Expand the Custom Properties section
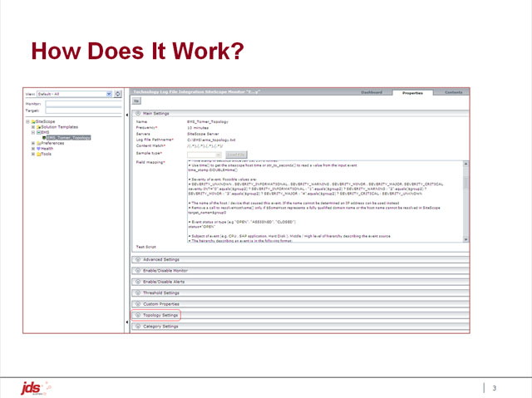Viewport: 532px width, 398px height. pos(138,304)
